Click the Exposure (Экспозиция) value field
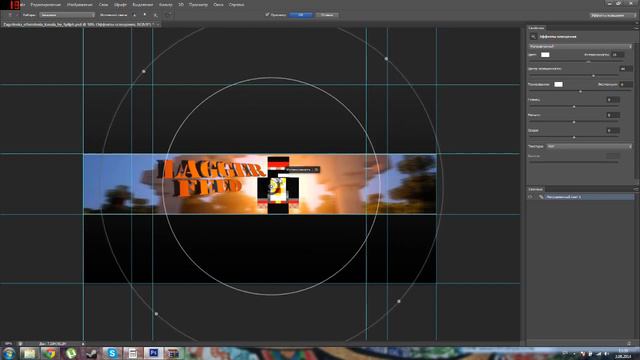The image size is (640, 360). click(x=625, y=84)
